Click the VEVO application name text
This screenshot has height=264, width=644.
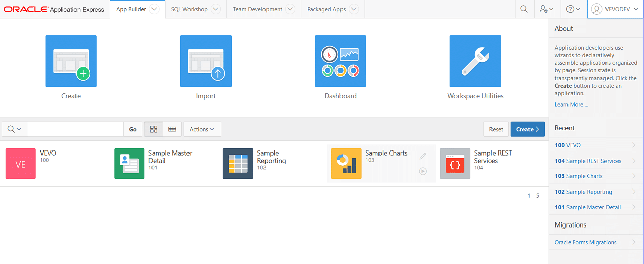click(48, 153)
